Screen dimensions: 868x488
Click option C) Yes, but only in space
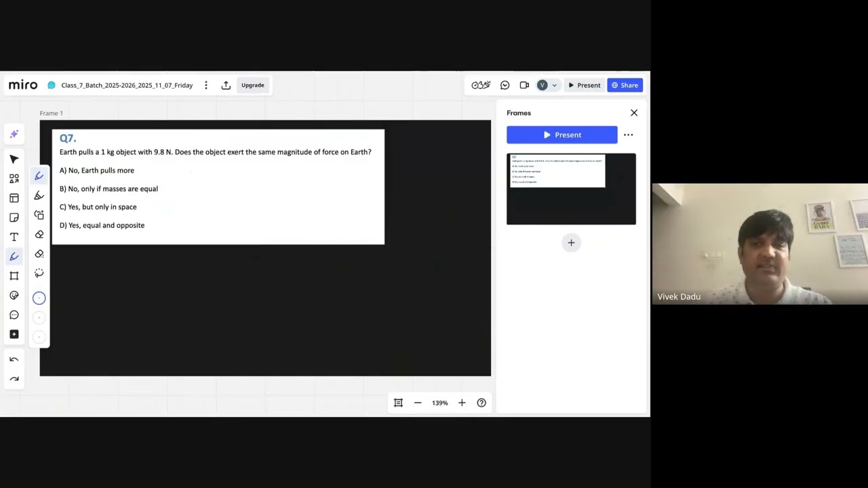[x=98, y=207]
